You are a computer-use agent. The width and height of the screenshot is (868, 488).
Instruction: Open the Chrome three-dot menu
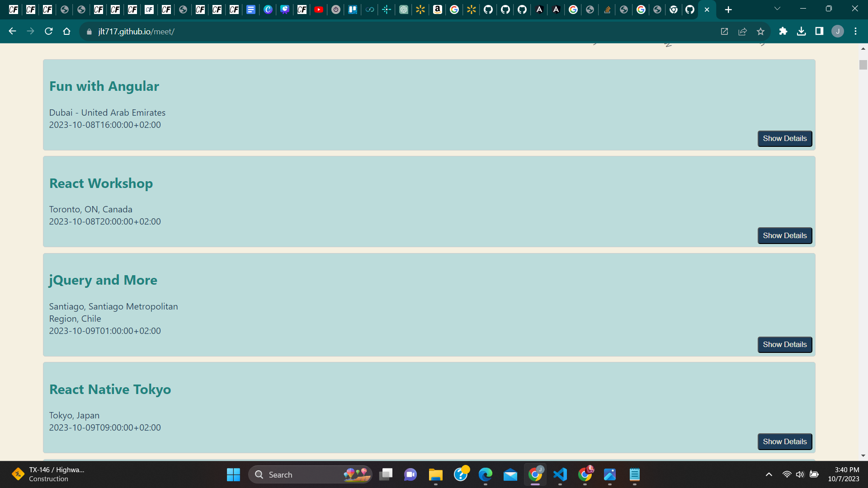pos(855,31)
